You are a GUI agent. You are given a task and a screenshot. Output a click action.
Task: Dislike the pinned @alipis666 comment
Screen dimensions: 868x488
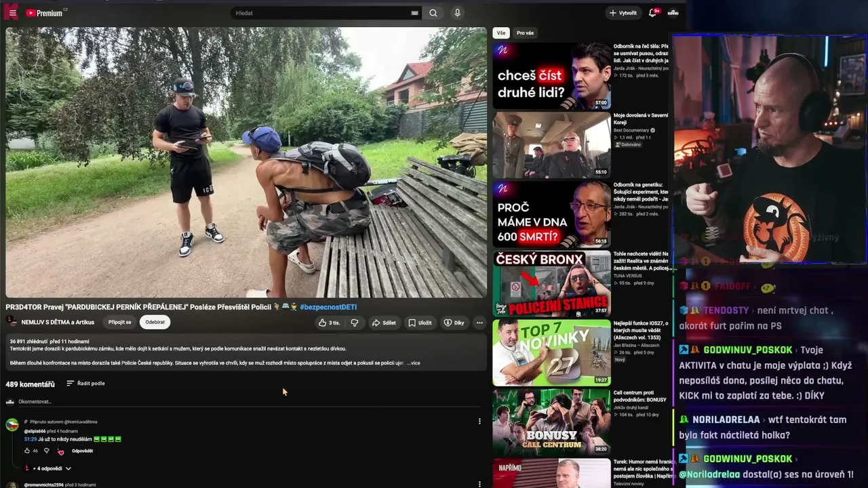[x=47, y=451]
